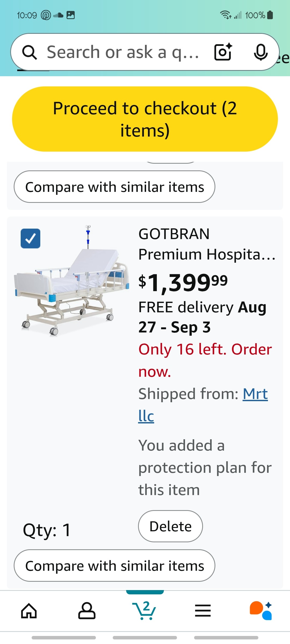
Task: Open camera lens visual search
Action: coord(223,52)
